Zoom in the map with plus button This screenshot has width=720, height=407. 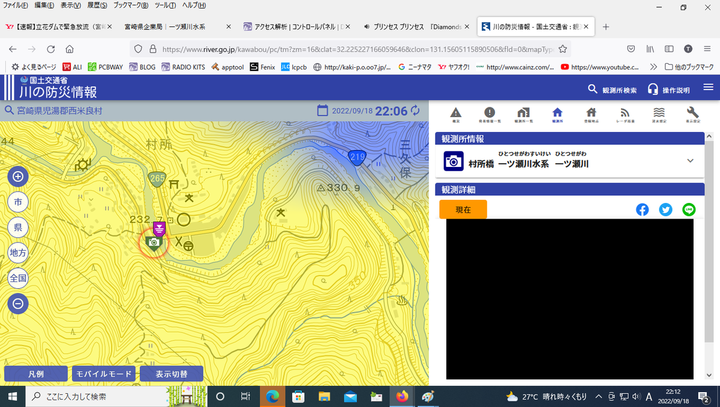pos(18,177)
